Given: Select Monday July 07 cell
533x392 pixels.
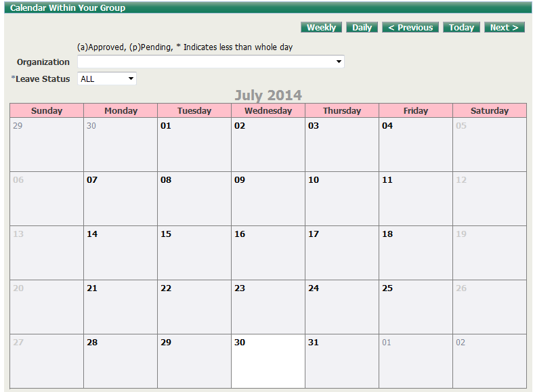Looking at the screenshot, I should [120, 198].
